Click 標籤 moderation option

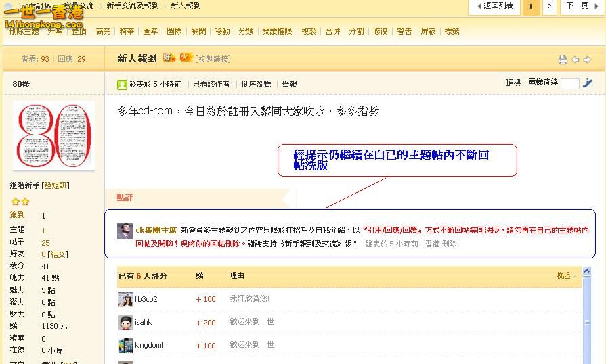tap(452, 31)
